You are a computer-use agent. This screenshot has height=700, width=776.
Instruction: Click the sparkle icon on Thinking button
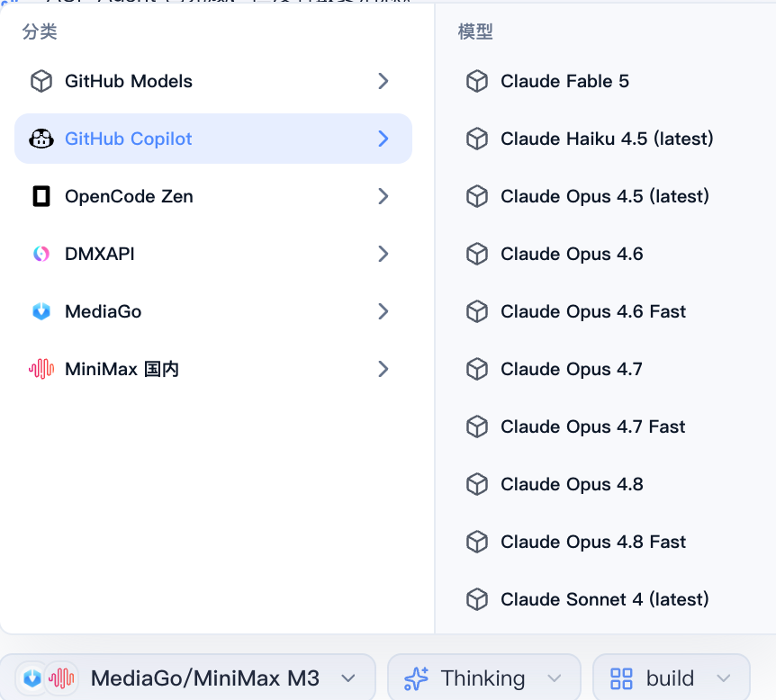click(416, 678)
